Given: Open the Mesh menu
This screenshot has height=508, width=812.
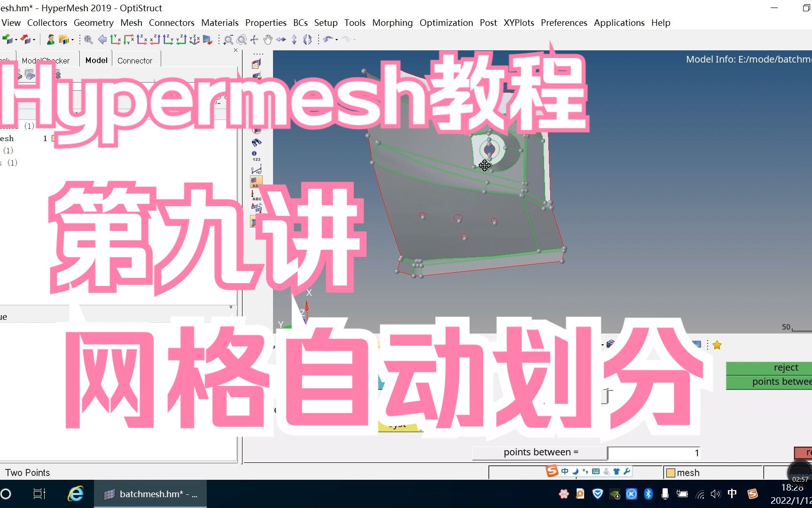Looking at the screenshot, I should pyautogui.click(x=131, y=23).
